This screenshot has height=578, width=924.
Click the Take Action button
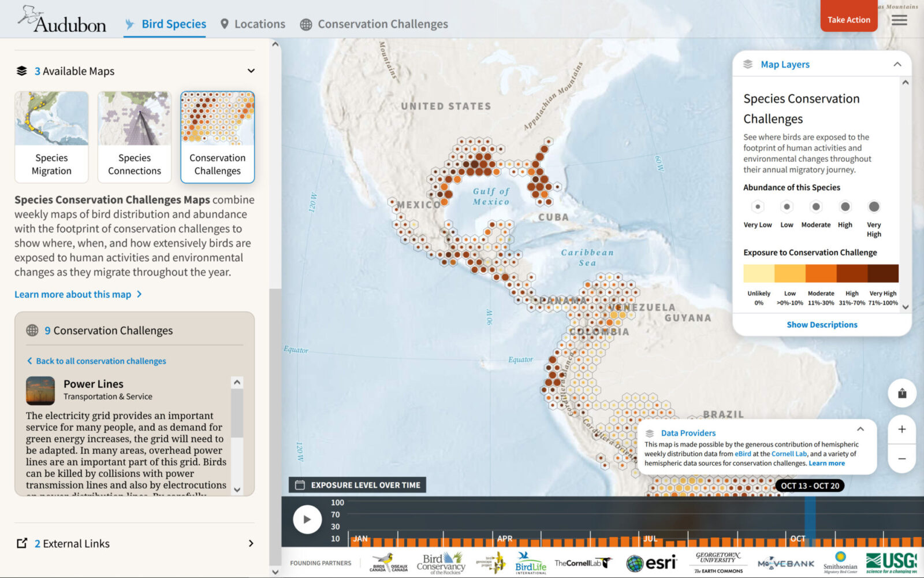coord(848,19)
